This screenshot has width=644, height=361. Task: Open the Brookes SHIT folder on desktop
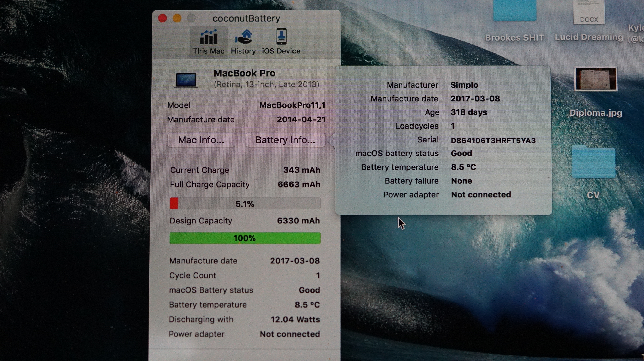tap(514, 10)
